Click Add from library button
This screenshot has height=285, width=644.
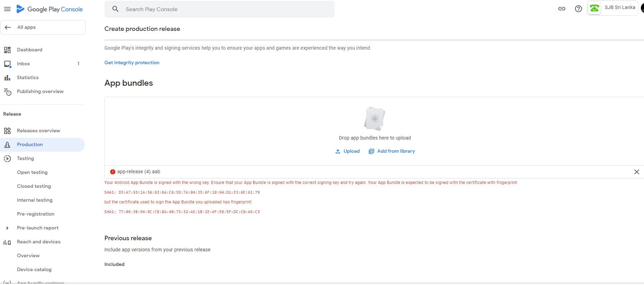coord(392,151)
